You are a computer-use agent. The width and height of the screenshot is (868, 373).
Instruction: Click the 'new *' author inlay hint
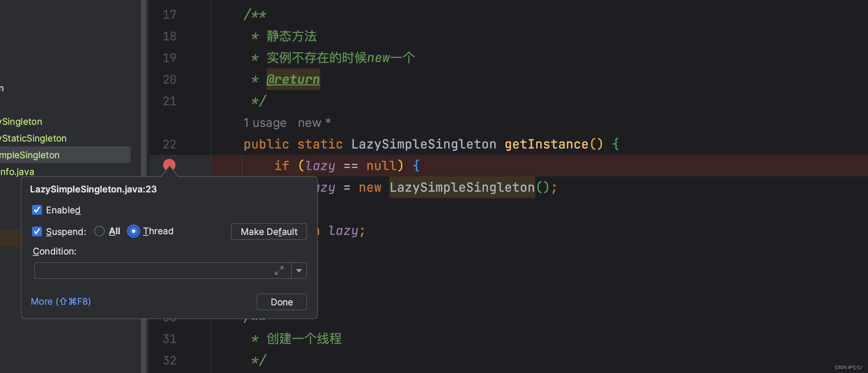click(314, 123)
